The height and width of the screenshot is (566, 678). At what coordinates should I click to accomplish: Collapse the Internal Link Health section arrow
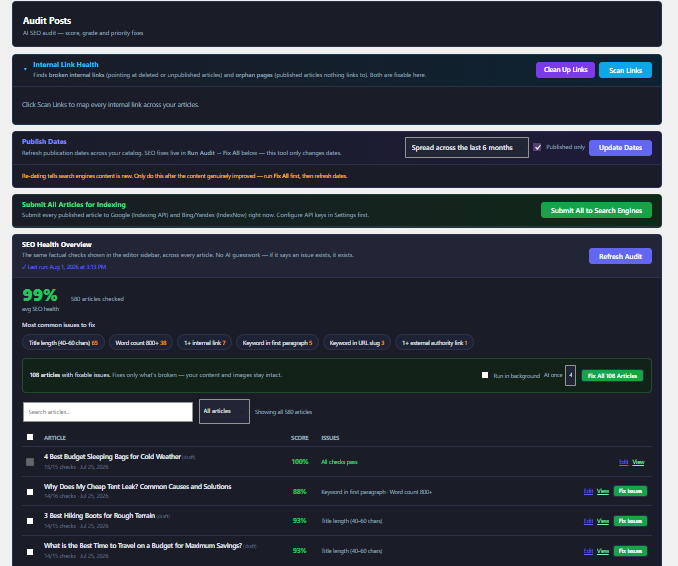[x=25, y=69]
